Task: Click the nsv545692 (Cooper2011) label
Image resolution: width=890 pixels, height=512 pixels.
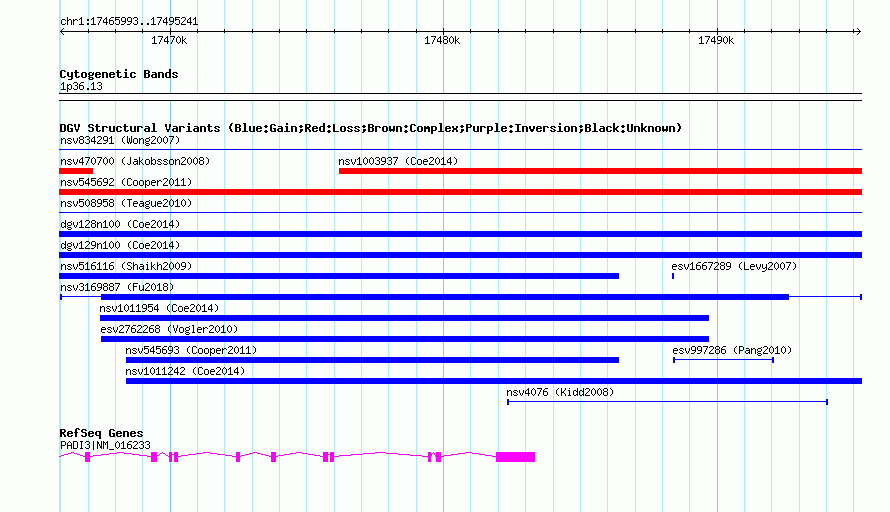Action: coord(126,182)
